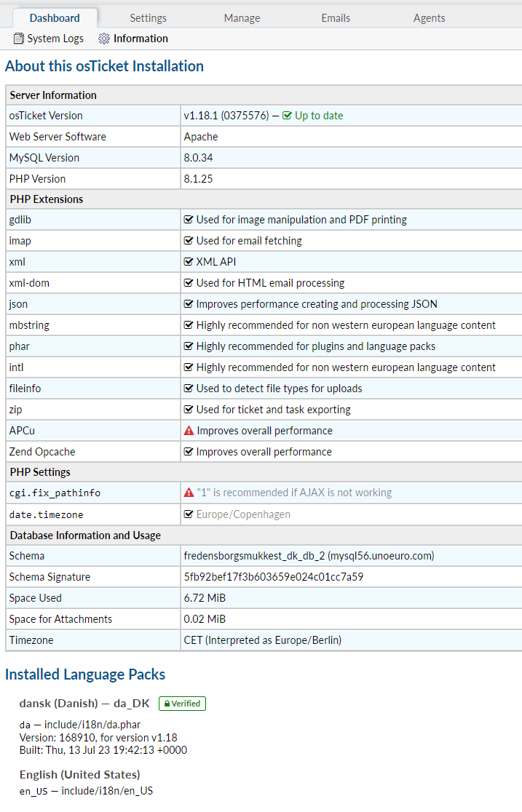
Task: Switch to the Settings tab
Action: (x=149, y=18)
